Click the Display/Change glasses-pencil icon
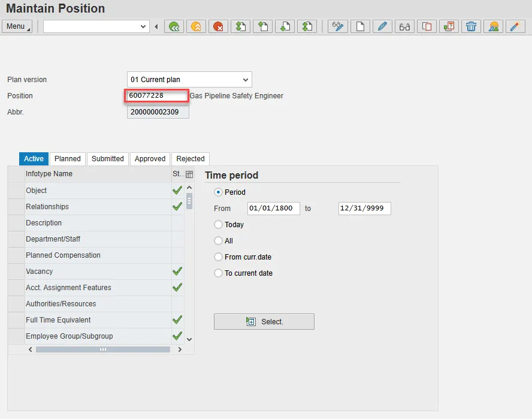Viewport: 532px width, 419px height. tap(337, 26)
